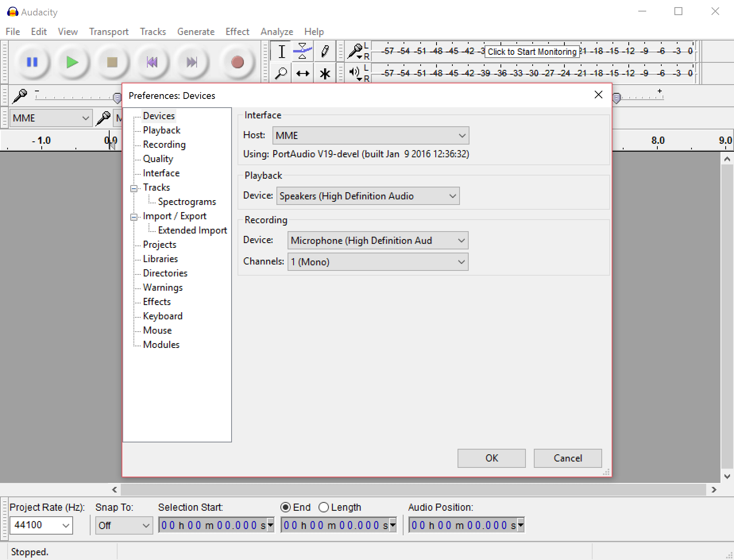Open the Help menu
Screen dimensions: 734x560
(x=314, y=31)
